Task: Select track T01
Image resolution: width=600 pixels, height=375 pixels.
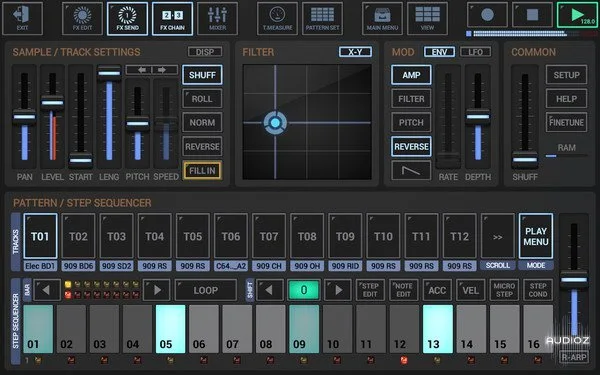Action: click(x=40, y=236)
